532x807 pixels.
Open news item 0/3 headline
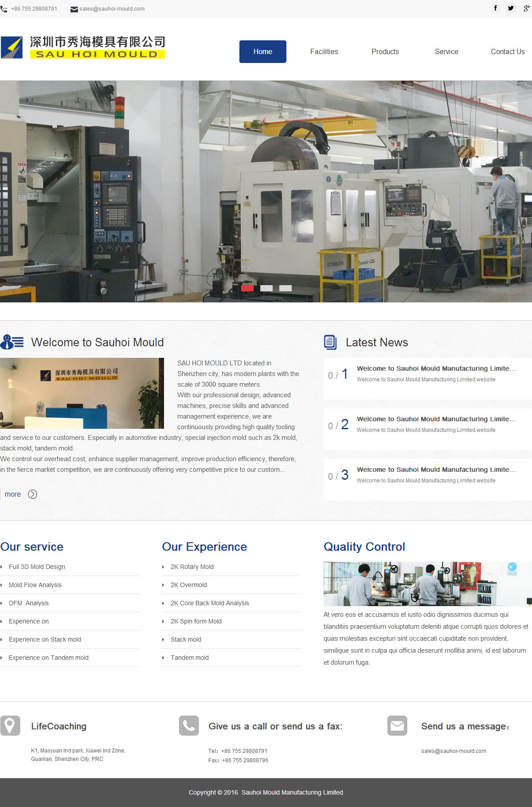[x=436, y=470]
